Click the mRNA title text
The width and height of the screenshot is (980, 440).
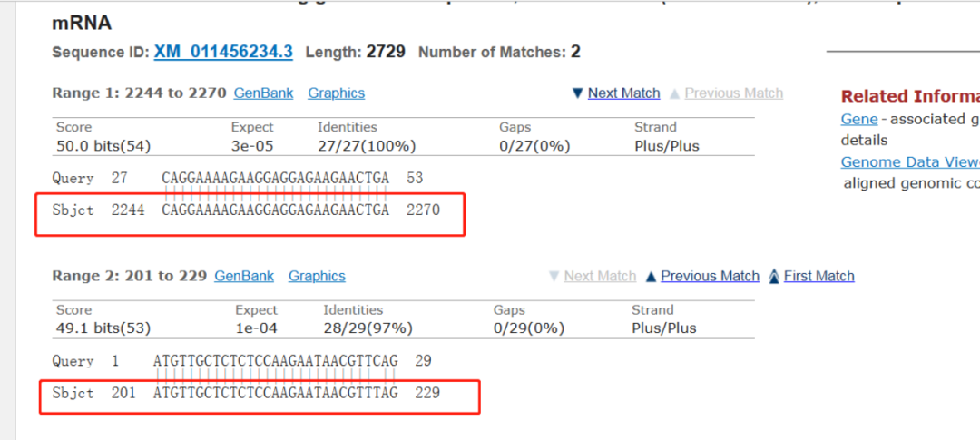[x=82, y=24]
